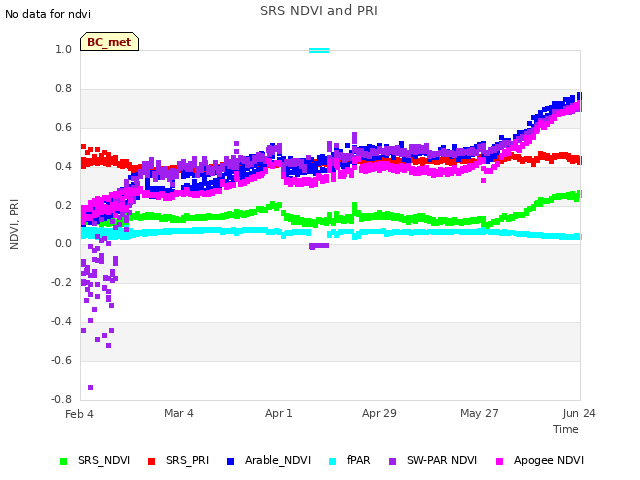Click the magenta Apogee NDVI legend swatch
The image size is (640, 480).
[x=499, y=461]
